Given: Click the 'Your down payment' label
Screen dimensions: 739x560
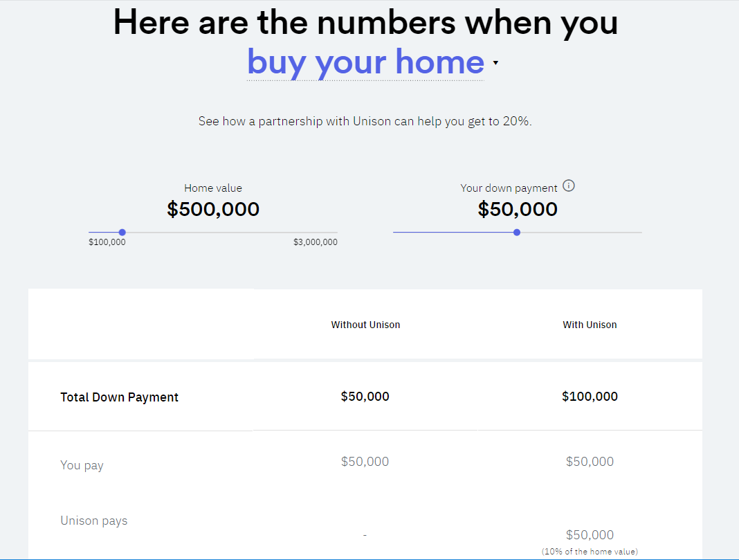Looking at the screenshot, I should click(x=509, y=188).
